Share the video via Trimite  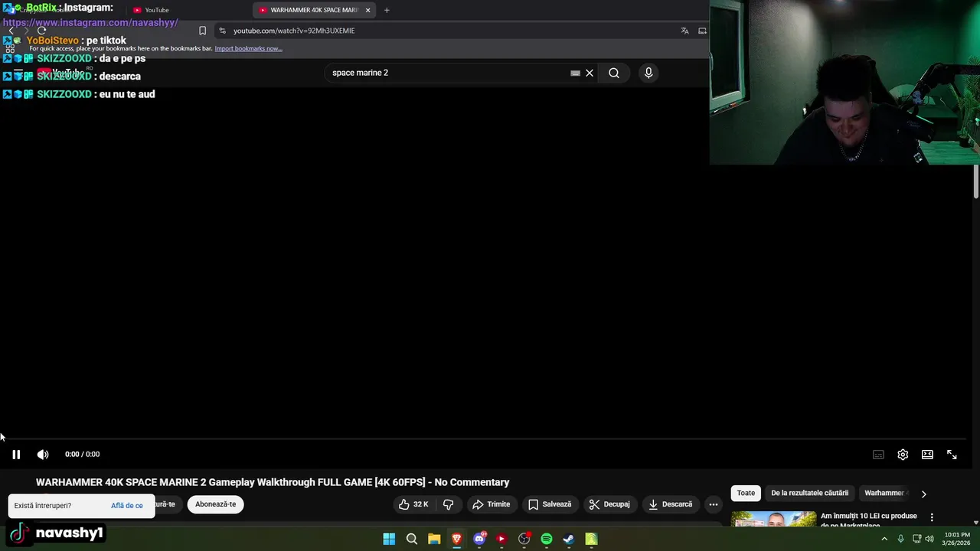492,504
